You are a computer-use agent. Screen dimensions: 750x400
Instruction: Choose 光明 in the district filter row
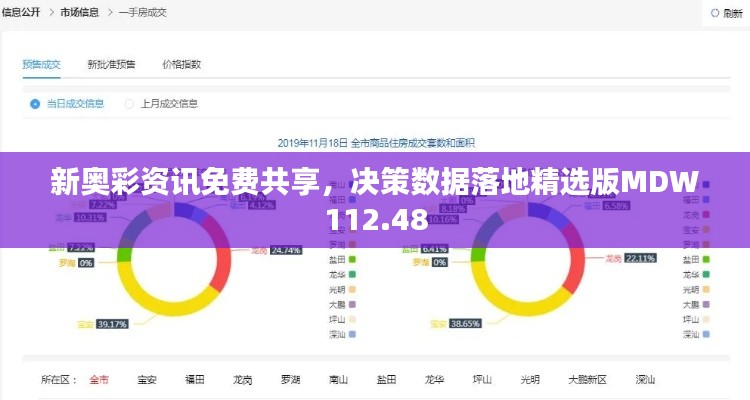[x=530, y=380]
